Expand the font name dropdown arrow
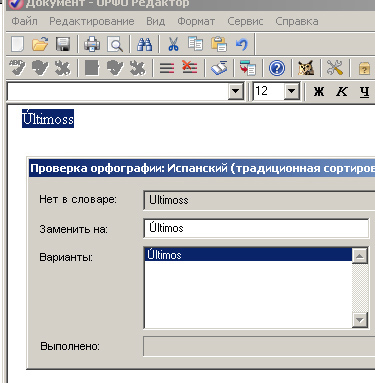This screenshot has width=375, height=383. [x=236, y=91]
